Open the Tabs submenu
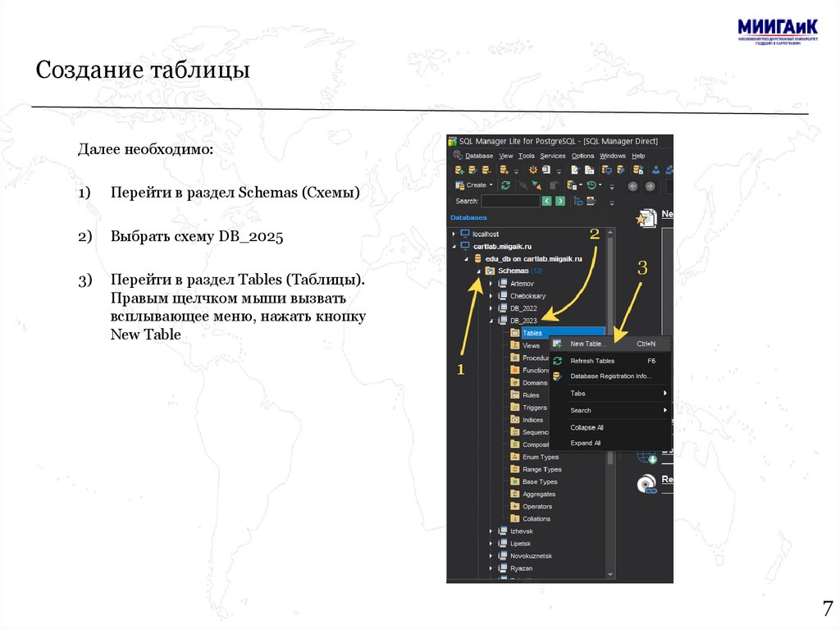Screen dimensions: 840x629 click(610, 394)
